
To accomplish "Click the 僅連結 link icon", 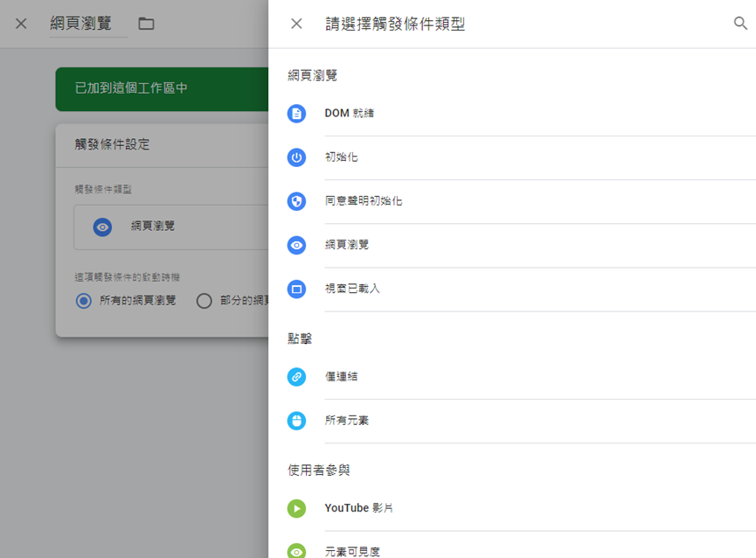I will (296, 377).
